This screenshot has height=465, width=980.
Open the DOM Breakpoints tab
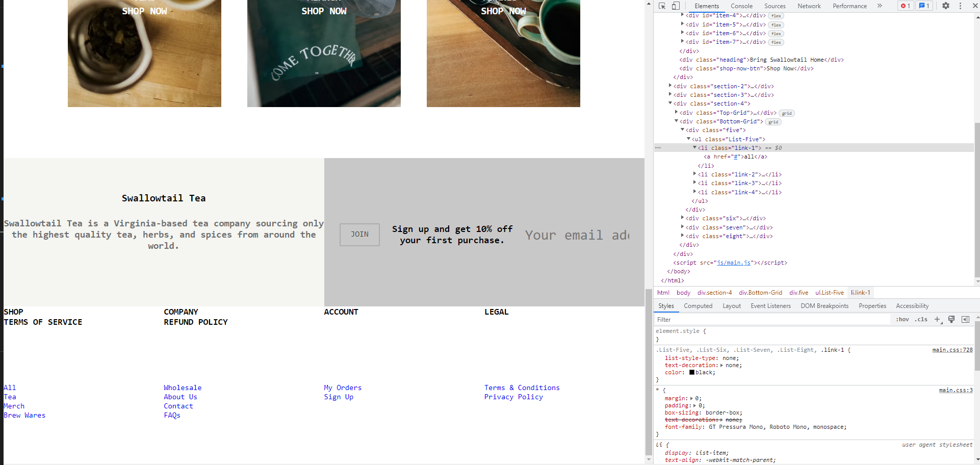click(x=824, y=306)
